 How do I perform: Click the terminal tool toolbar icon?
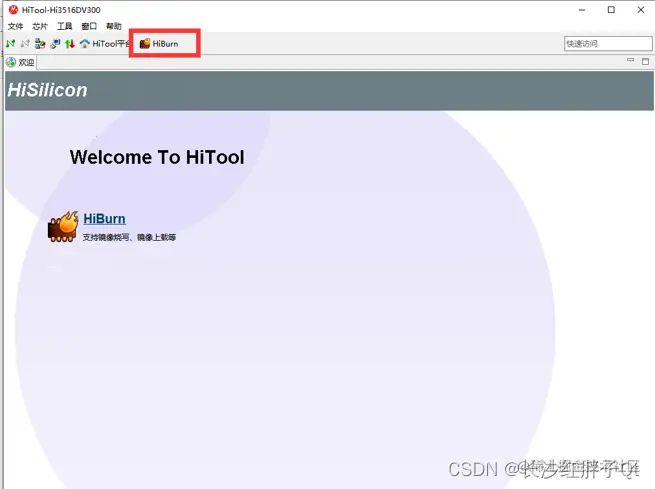click(55, 43)
